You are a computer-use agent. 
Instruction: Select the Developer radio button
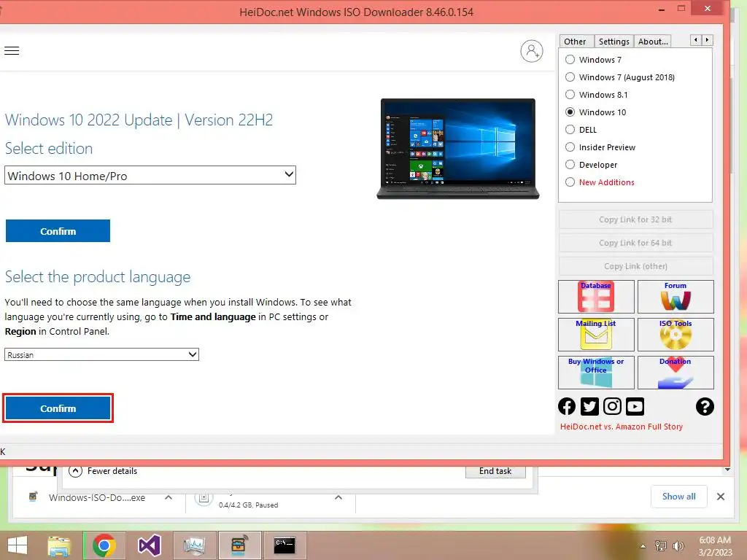570,165
